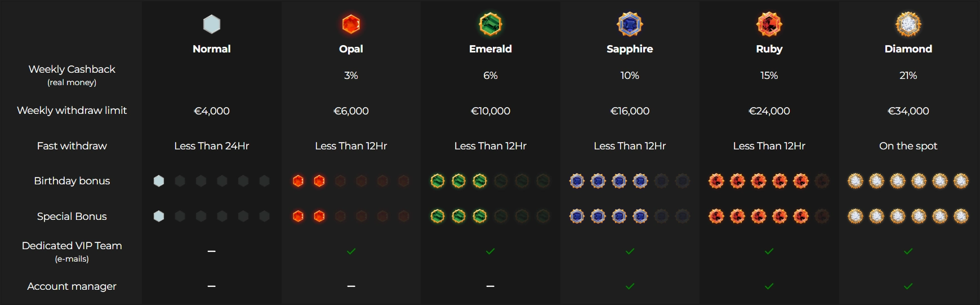
Task: Click the Emerald column heading
Action: [491, 49]
